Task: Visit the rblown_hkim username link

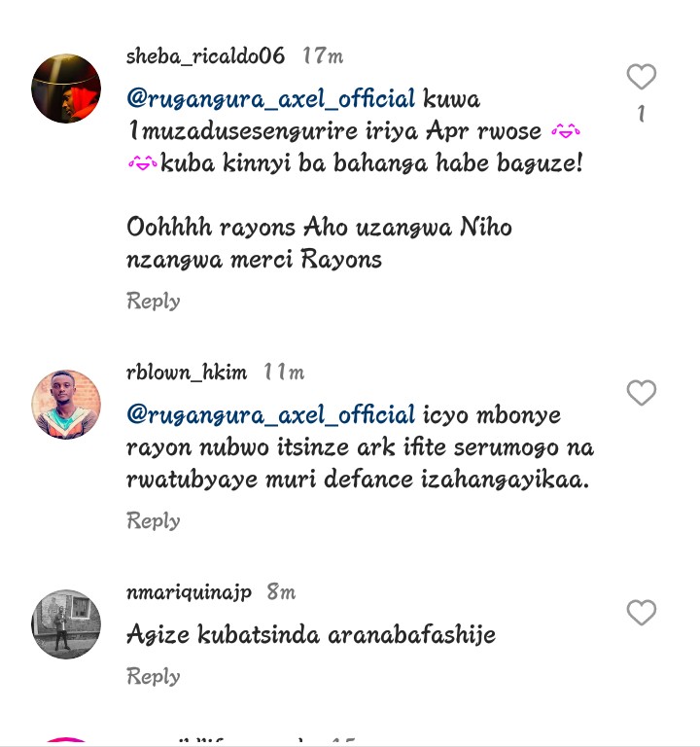Action: (x=187, y=373)
